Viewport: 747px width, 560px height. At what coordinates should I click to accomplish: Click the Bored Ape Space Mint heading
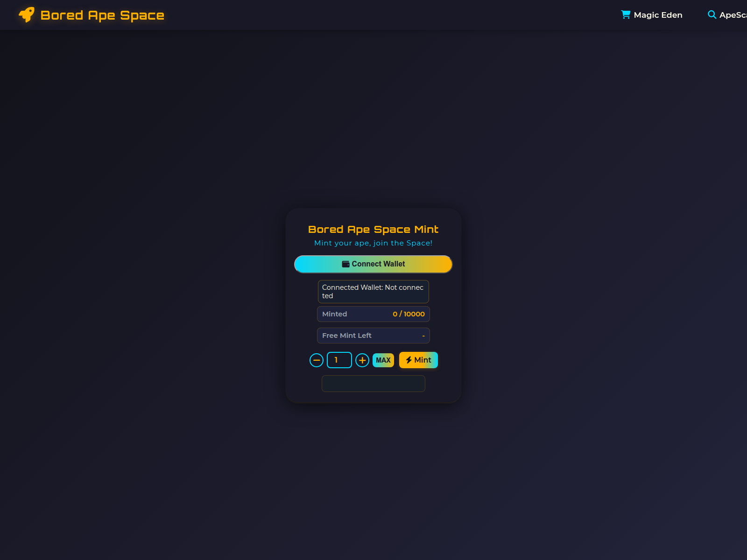[x=373, y=230]
